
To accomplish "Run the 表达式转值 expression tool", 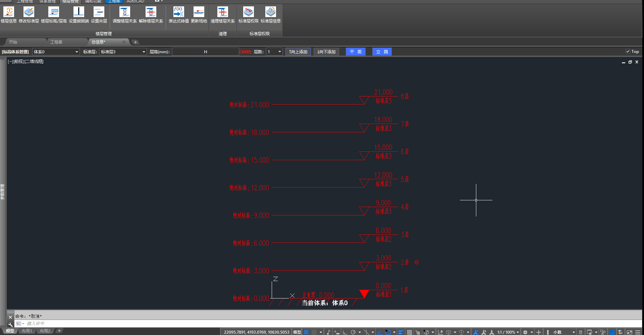I will (x=178, y=15).
